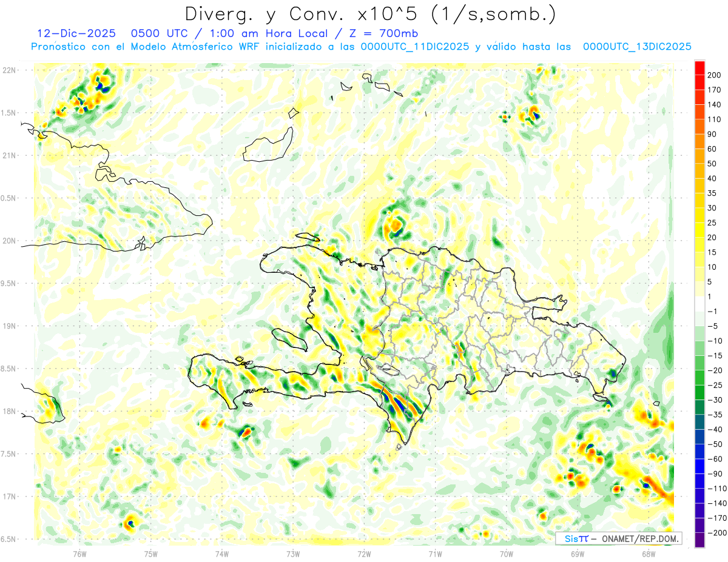Click the '170' colorbar value
Screen dimensions: 728x562
coord(715,90)
